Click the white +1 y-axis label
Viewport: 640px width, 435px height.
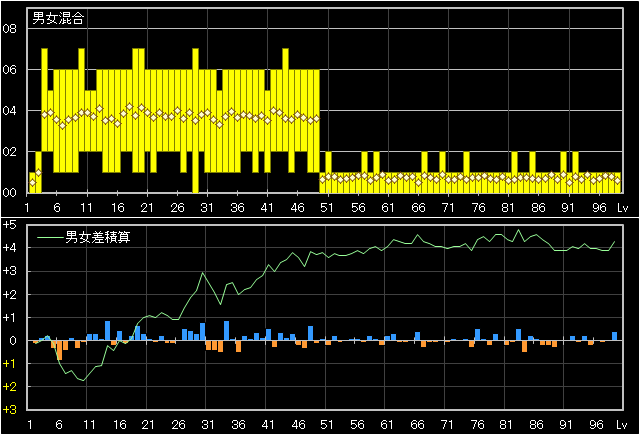coord(9,317)
